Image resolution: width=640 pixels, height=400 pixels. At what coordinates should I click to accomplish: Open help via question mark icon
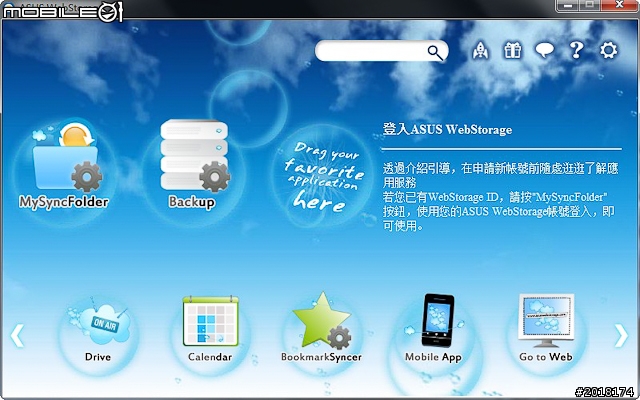point(576,50)
